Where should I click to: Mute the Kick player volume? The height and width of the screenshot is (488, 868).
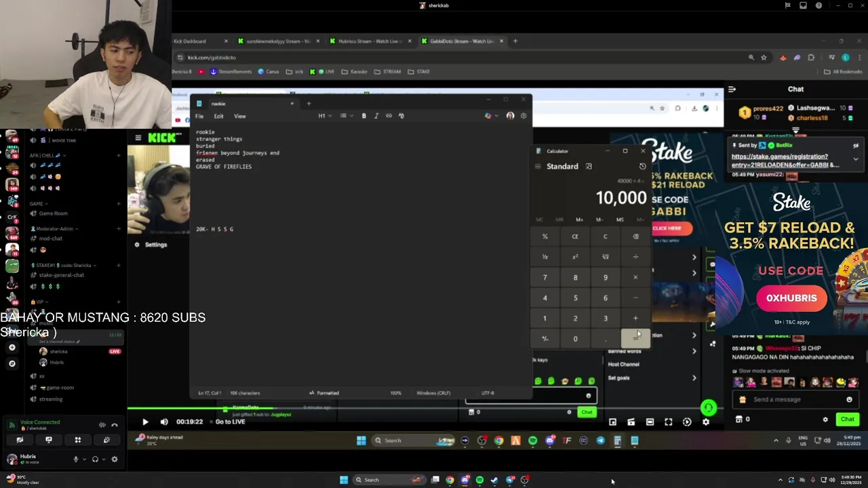point(163,422)
